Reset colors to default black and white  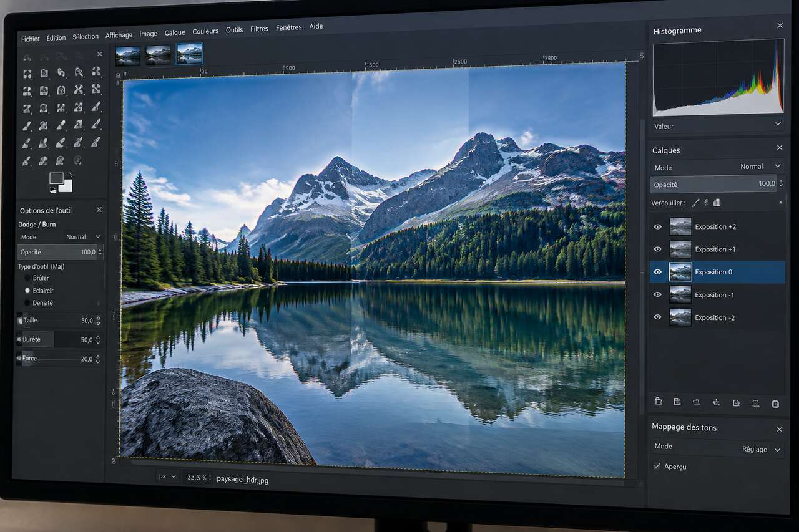coord(52,190)
